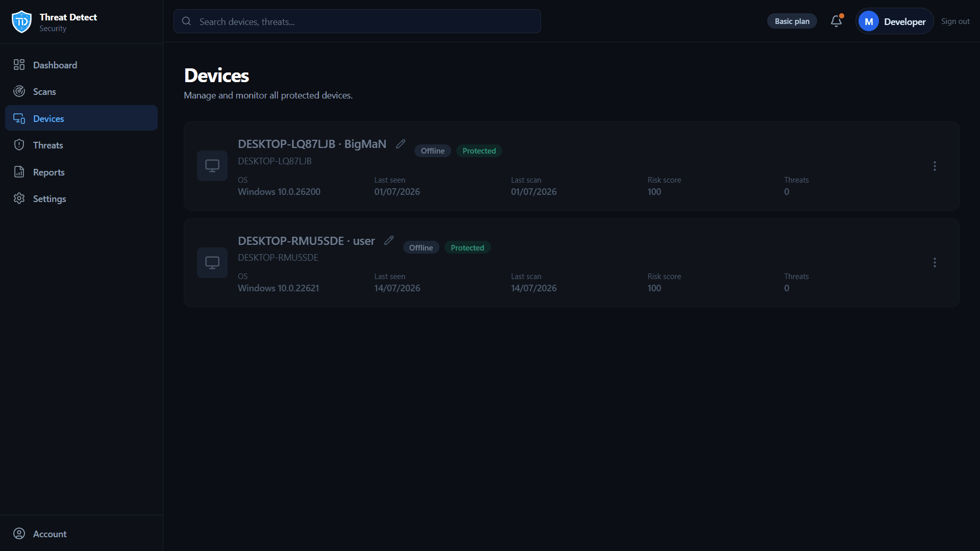The image size is (980, 551).
Task: Click the Scans radar icon
Action: tap(19, 91)
